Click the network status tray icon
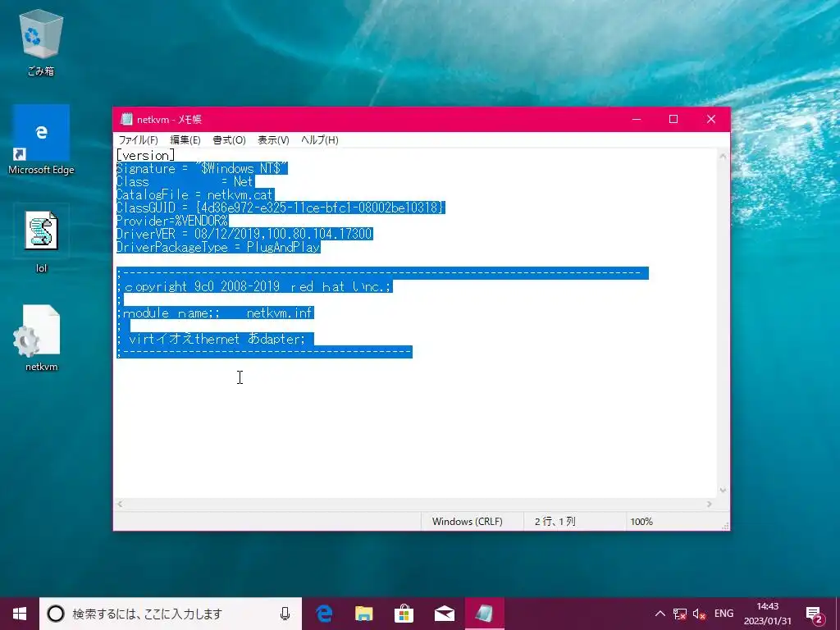The height and width of the screenshot is (630, 840). (680, 614)
